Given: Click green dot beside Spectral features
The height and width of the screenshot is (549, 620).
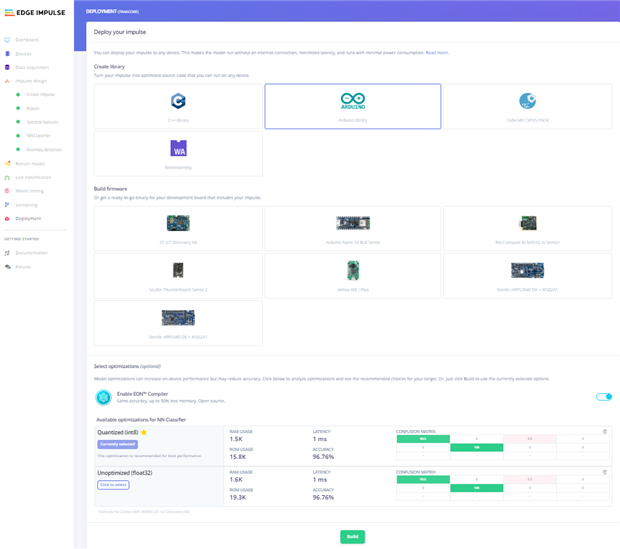Looking at the screenshot, I should pos(18,122).
